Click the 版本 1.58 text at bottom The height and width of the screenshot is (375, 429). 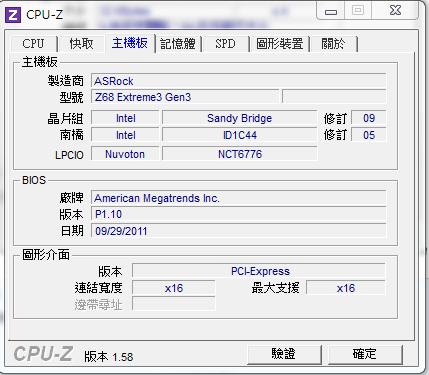[109, 357]
